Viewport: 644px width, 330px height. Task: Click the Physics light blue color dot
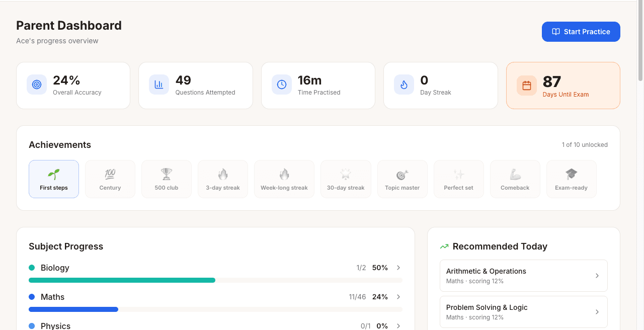tap(32, 326)
